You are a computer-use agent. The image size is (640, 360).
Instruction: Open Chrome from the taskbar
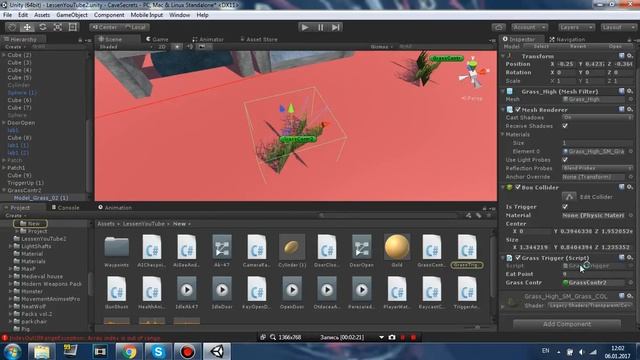[129, 351]
